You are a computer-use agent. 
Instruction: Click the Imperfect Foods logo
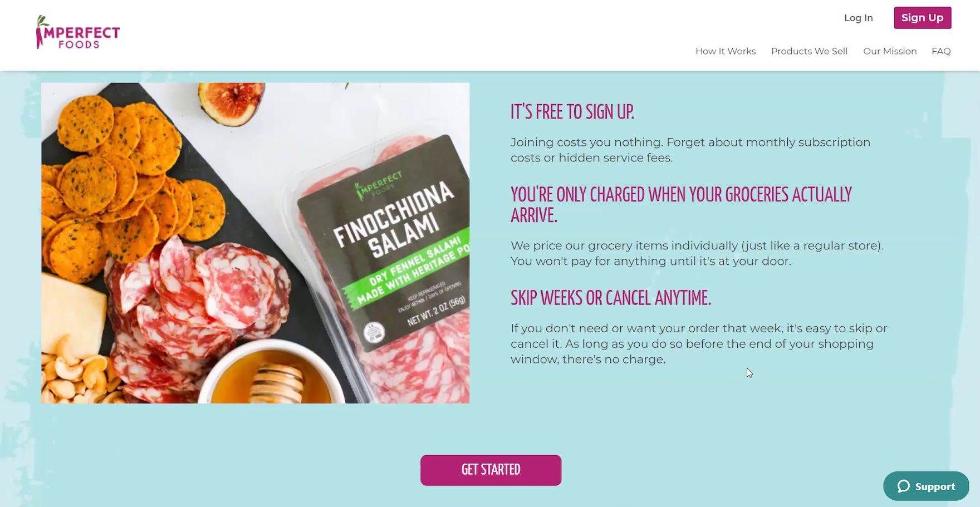click(x=78, y=32)
